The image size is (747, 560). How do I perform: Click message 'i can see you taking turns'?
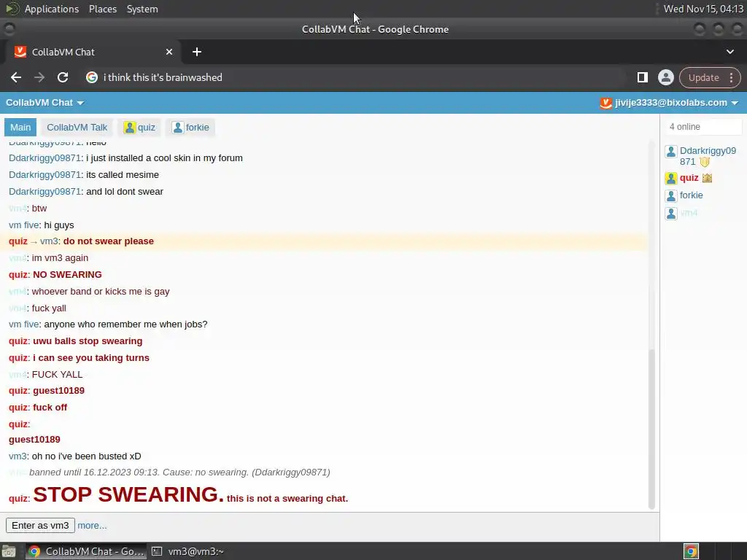(91, 358)
